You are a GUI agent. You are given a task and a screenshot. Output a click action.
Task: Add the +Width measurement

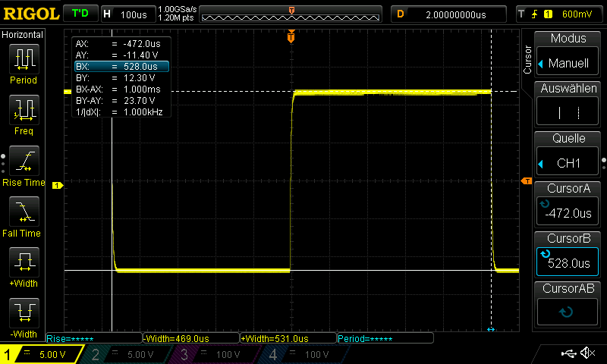pos(23,265)
